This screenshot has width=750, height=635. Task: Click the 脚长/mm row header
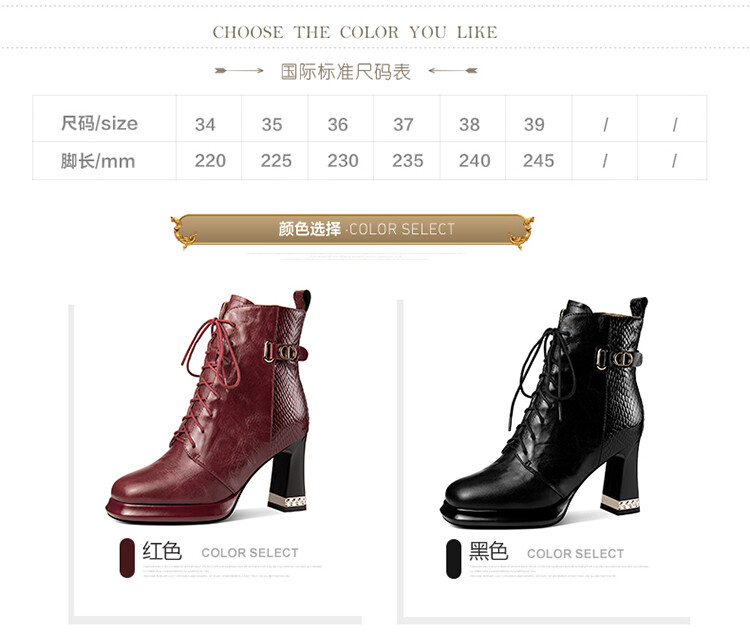tap(98, 161)
